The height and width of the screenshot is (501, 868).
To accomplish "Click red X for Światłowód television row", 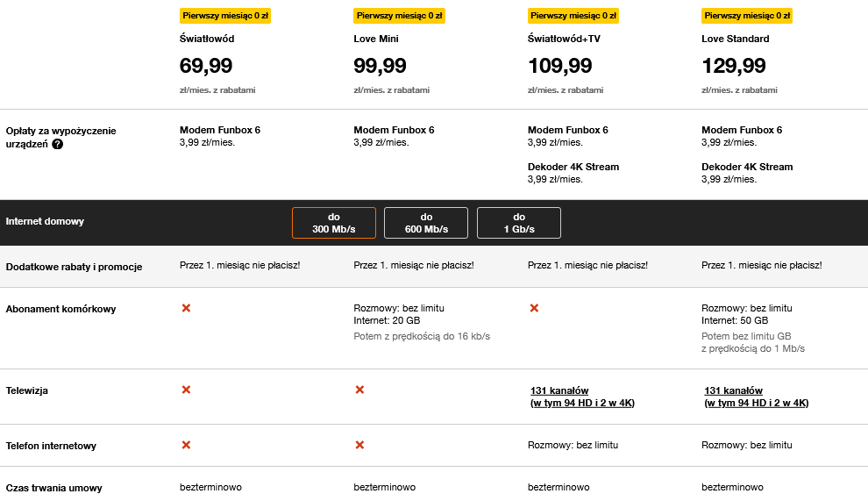I will [x=186, y=390].
